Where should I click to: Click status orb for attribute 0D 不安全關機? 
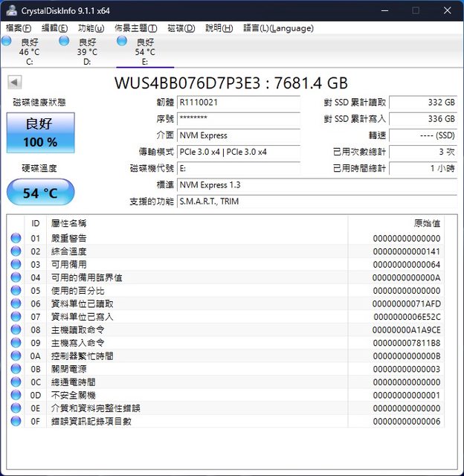click(x=16, y=395)
